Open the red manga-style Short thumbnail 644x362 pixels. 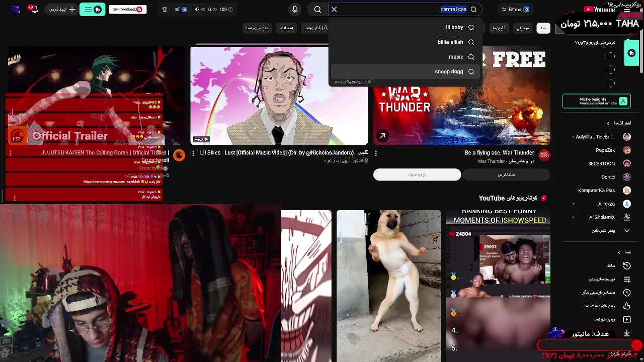(306, 286)
